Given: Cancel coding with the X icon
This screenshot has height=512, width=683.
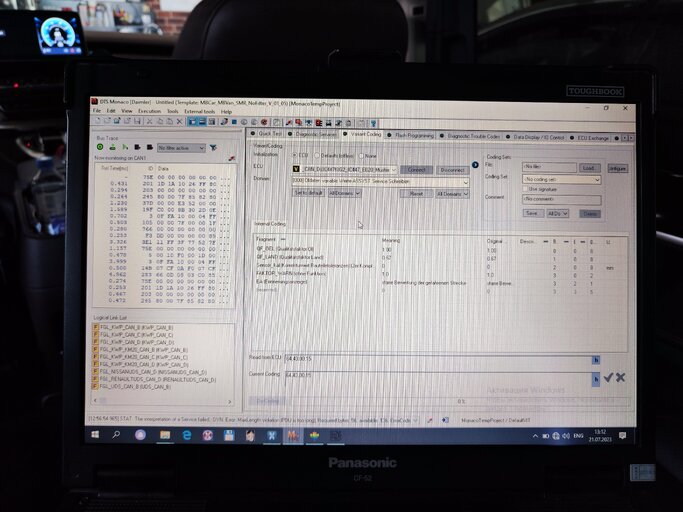Looking at the screenshot, I should click(x=621, y=377).
